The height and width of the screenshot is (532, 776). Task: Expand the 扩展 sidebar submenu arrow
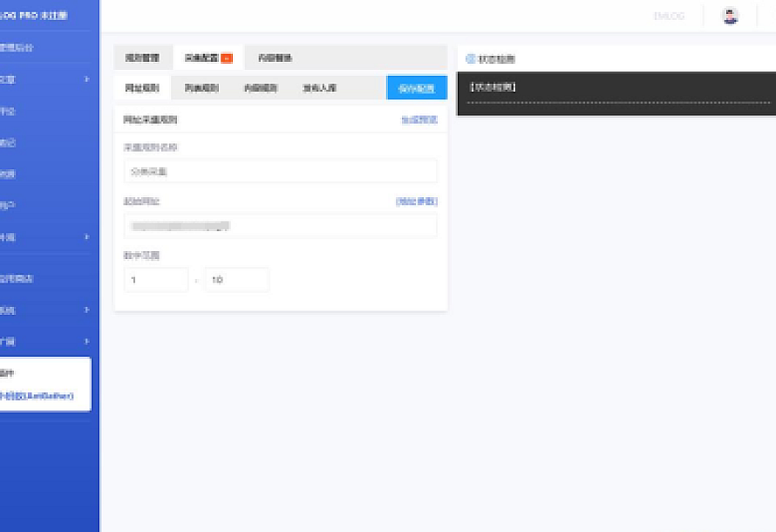(x=86, y=341)
